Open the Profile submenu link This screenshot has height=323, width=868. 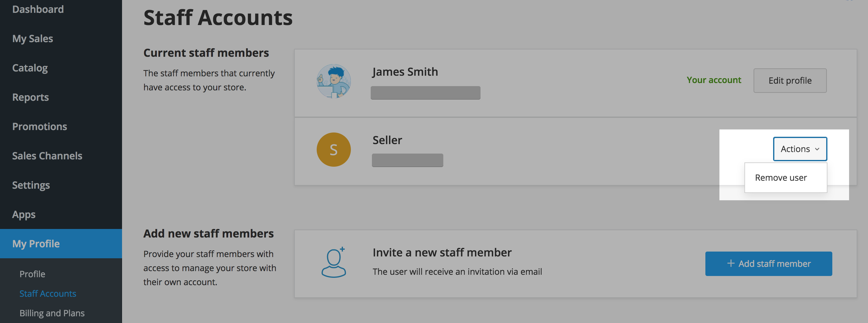pyautogui.click(x=32, y=274)
